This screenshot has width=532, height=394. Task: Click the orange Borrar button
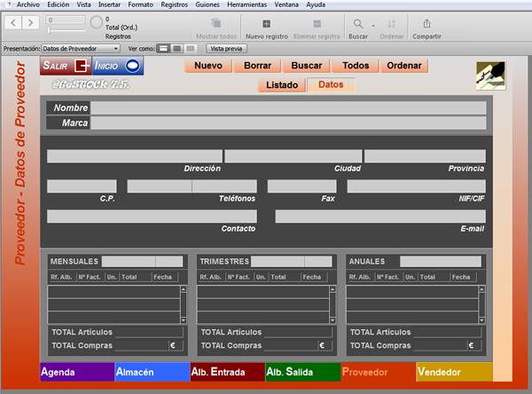[x=257, y=66]
